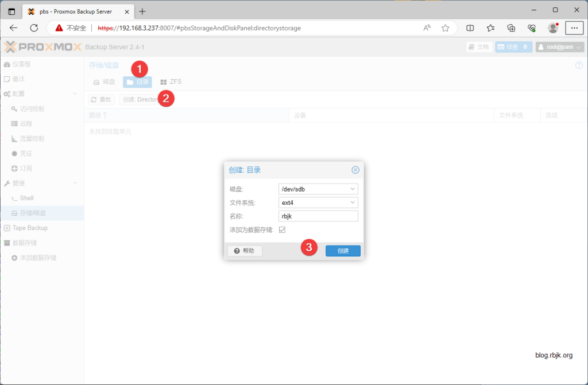Switch to the ZFS tab
Image resolution: width=588 pixels, height=385 pixels.
coord(171,82)
